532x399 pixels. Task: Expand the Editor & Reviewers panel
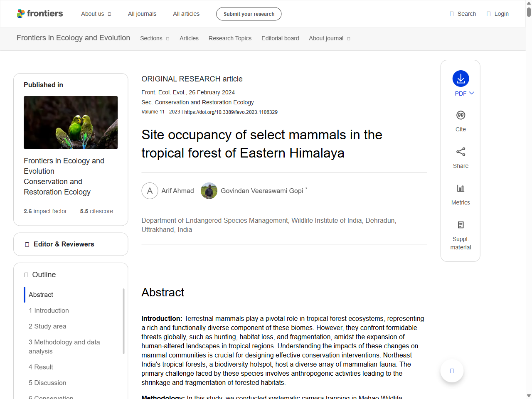70,244
